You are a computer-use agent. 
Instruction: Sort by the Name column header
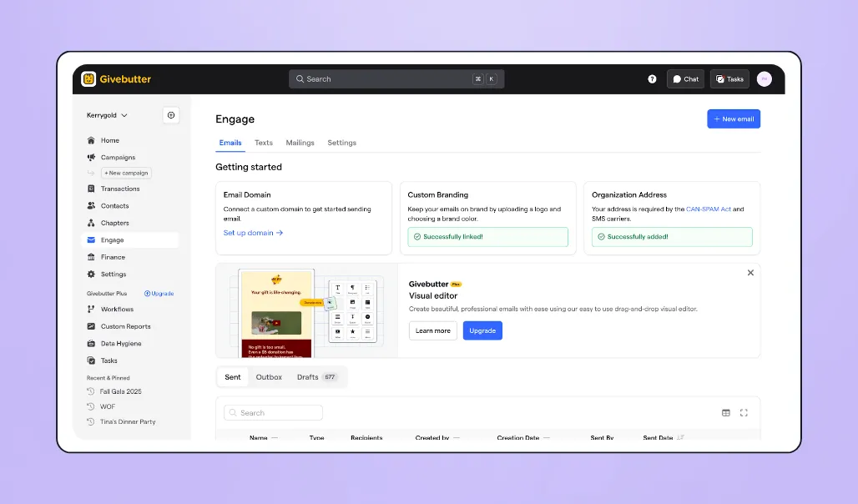(263, 438)
